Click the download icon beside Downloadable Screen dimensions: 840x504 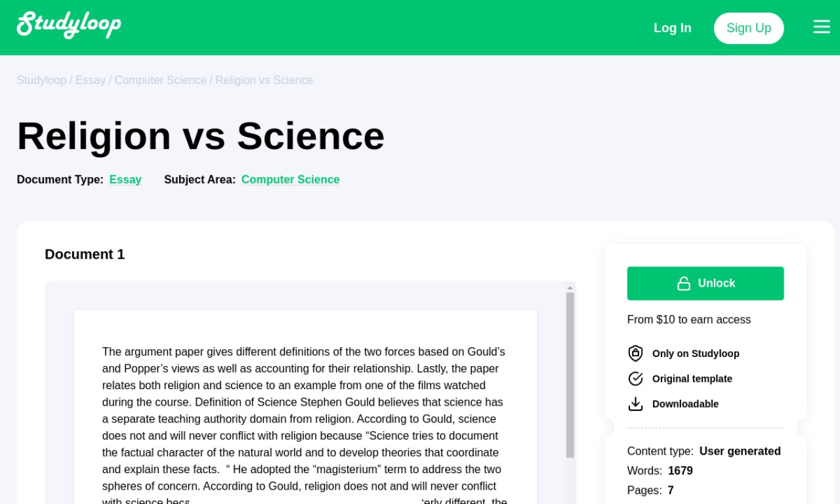[635, 404]
